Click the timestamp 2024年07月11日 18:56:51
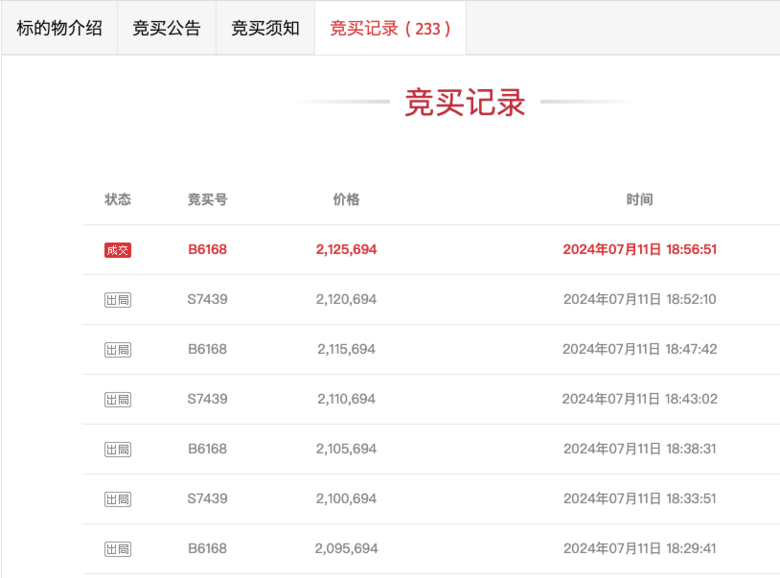 point(640,250)
